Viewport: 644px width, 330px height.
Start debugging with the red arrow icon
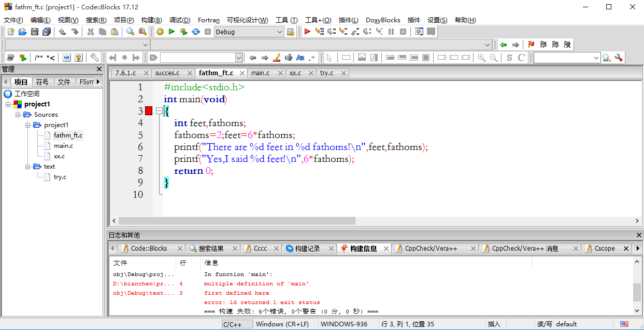(307, 32)
